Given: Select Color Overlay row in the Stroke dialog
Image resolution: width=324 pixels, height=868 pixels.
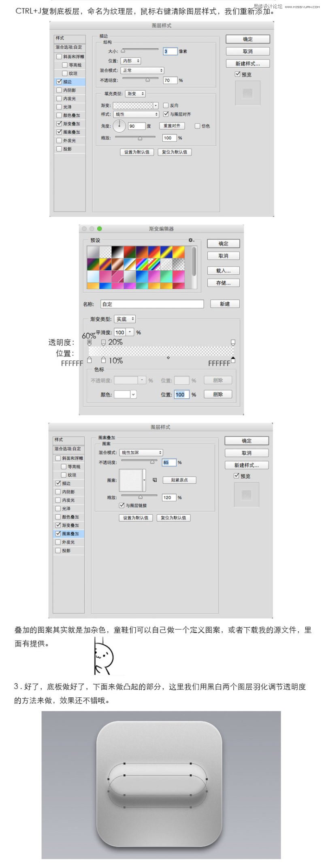Looking at the screenshot, I should pyautogui.click(x=70, y=115).
